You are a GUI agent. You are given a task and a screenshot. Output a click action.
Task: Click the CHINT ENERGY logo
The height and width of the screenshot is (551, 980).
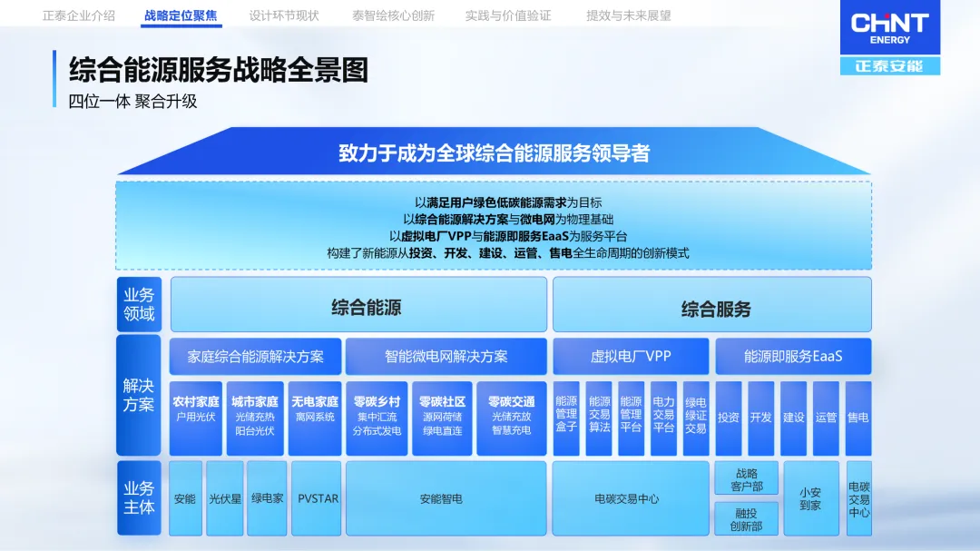pos(890,27)
